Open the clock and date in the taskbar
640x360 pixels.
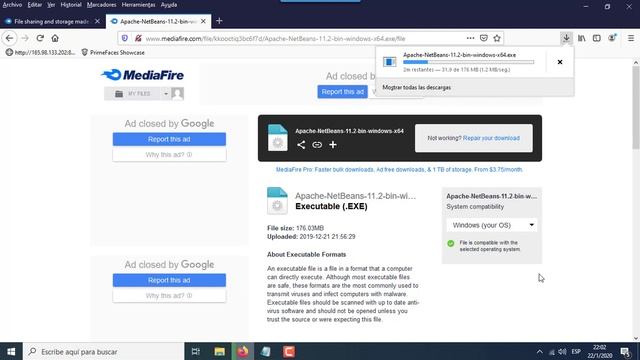click(600, 351)
